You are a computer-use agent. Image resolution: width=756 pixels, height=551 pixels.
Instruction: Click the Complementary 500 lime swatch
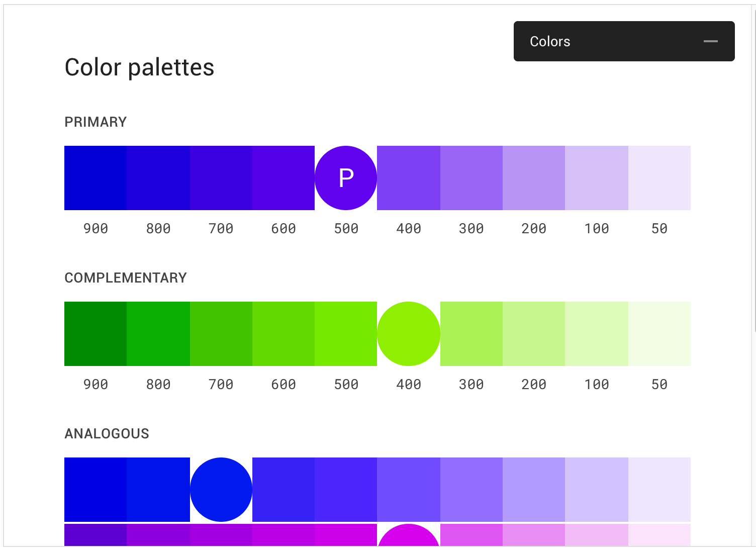tap(346, 334)
